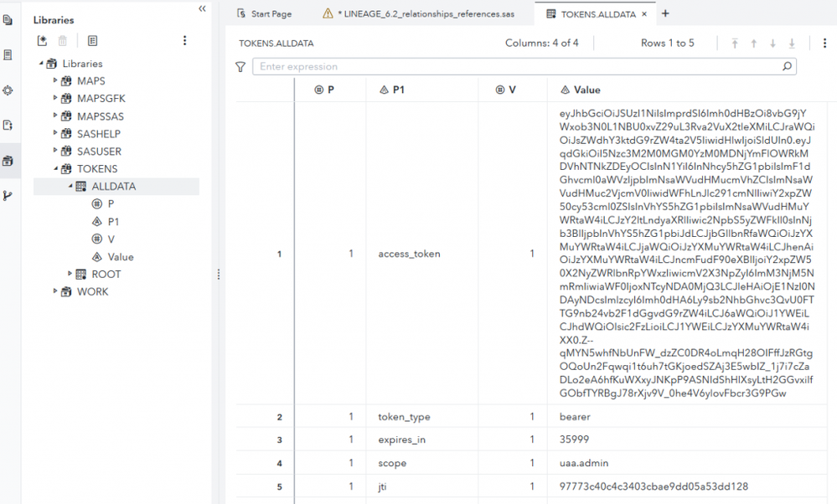Expand the MAPSSAS library
The image size is (837, 504).
point(55,116)
